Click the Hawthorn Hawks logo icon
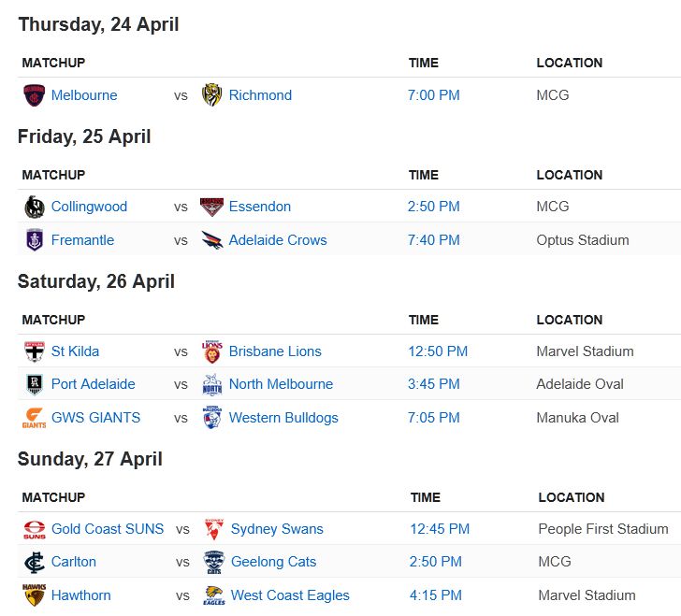This screenshot has height=616, width=681. [x=34, y=595]
